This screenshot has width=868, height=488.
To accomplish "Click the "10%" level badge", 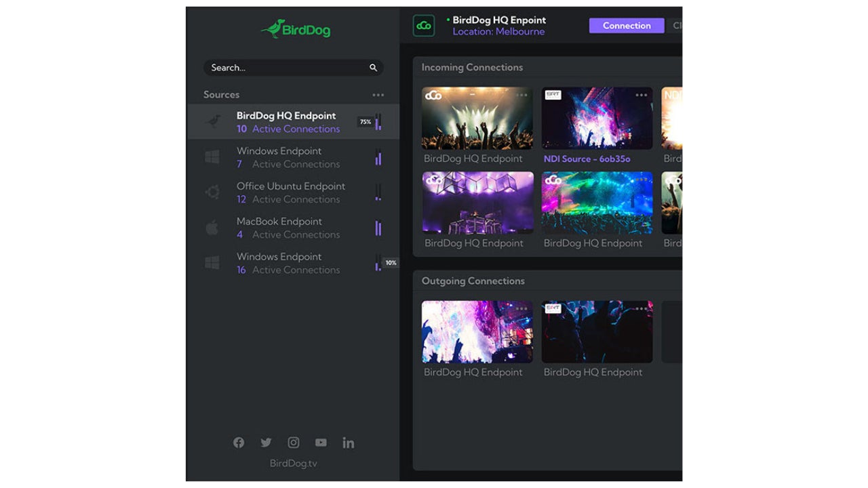I will point(391,263).
